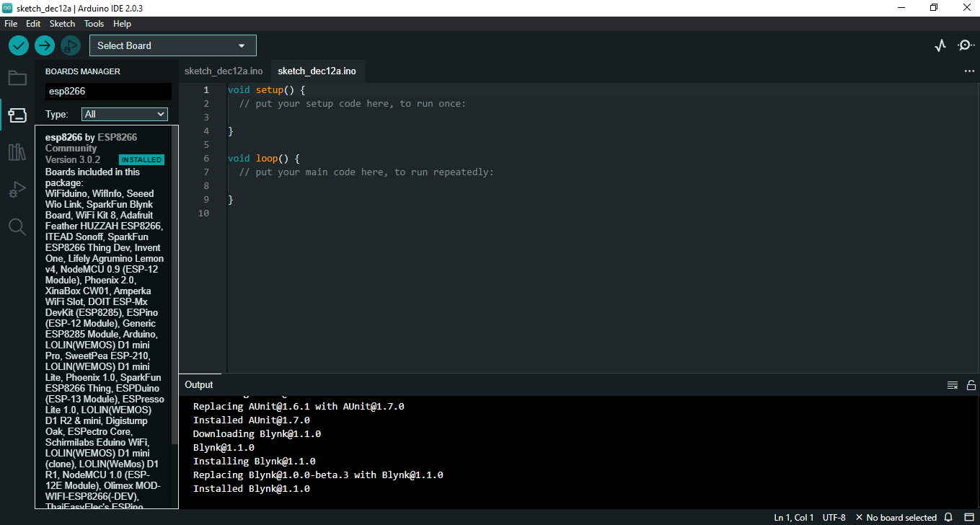Open the Sketch menu
980x525 pixels.
pos(62,24)
